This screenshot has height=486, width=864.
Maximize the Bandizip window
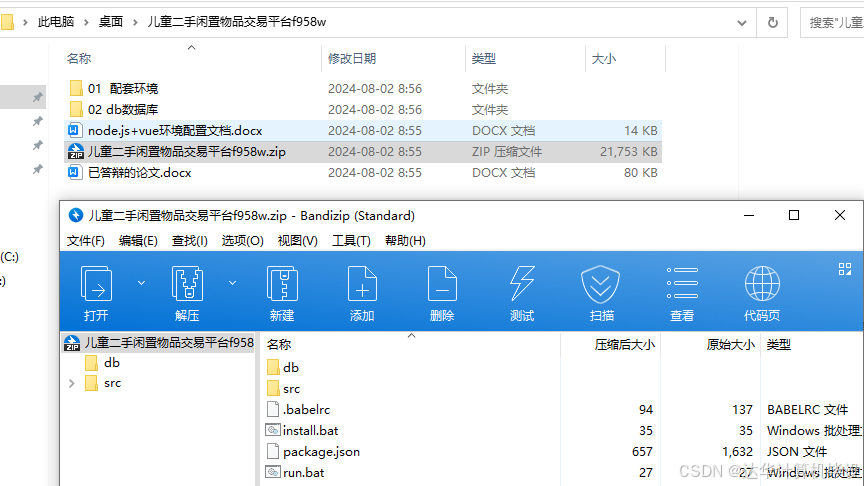click(x=794, y=215)
